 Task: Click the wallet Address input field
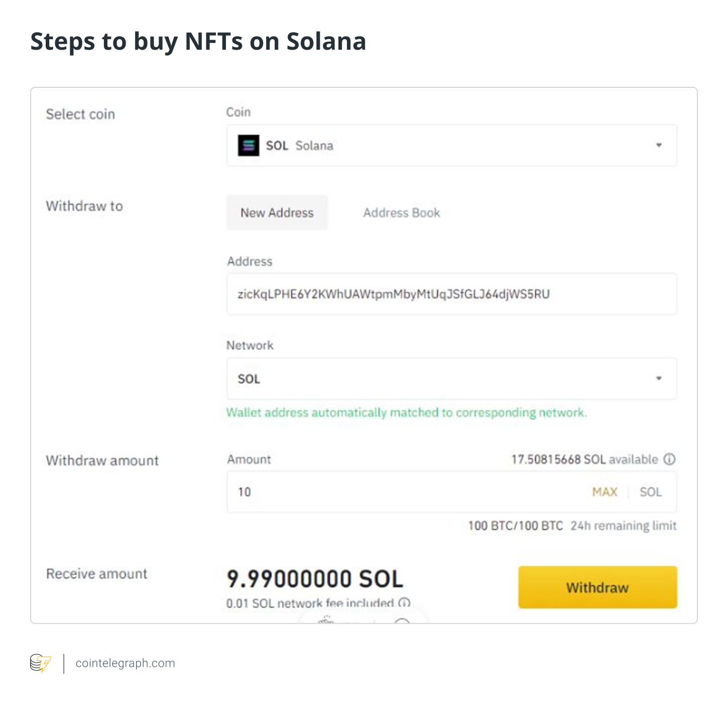(451, 294)
